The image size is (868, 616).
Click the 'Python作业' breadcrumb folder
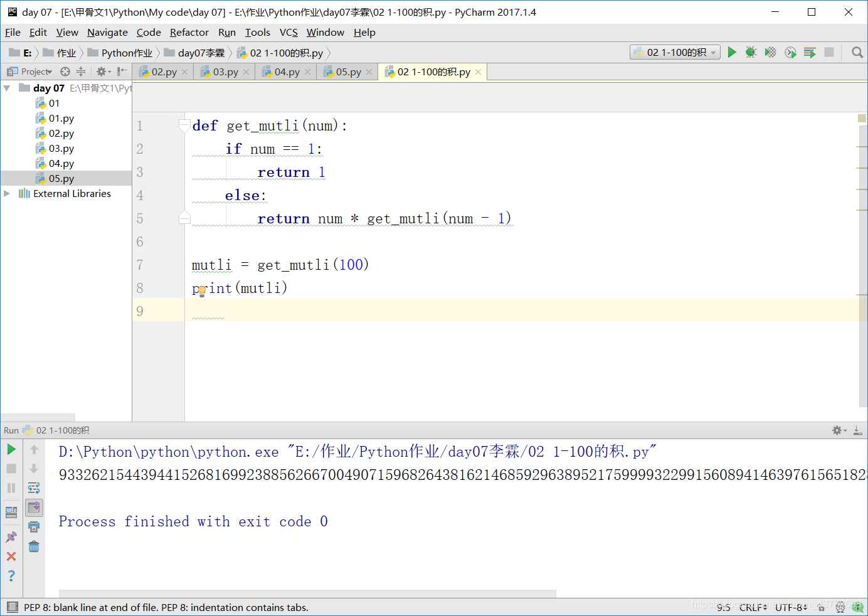(x=120, y=53)
